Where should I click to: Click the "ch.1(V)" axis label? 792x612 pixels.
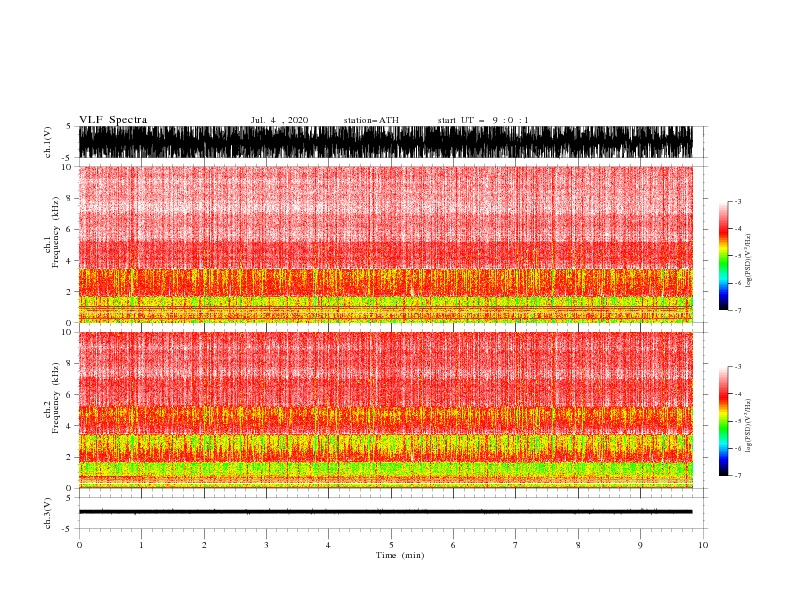click(x=48, y=142)
